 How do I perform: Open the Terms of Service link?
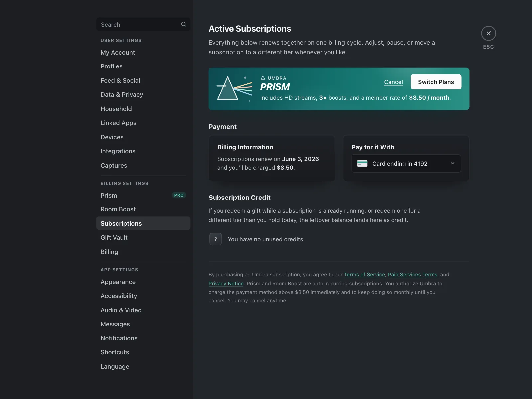[x=364, y=275]
